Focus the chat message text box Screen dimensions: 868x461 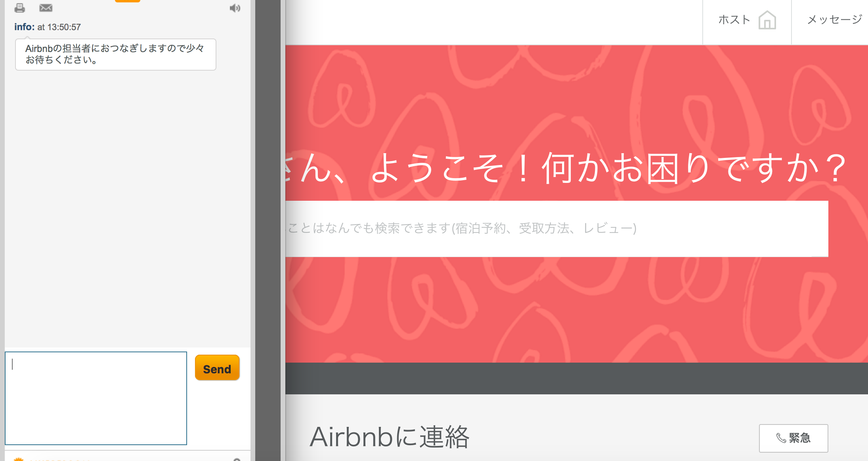(96, 398)
